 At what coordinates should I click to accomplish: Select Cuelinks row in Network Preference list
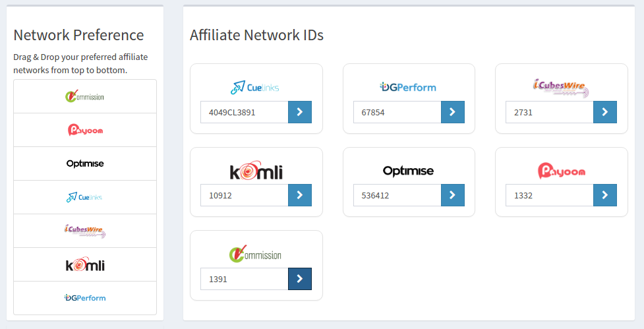[x=85, y=198]
